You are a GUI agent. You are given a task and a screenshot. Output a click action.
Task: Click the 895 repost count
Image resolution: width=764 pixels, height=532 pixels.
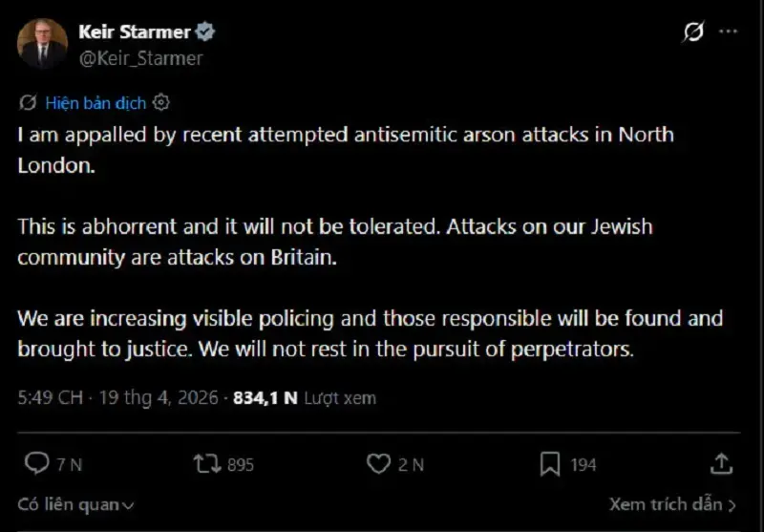pos(241,465)
